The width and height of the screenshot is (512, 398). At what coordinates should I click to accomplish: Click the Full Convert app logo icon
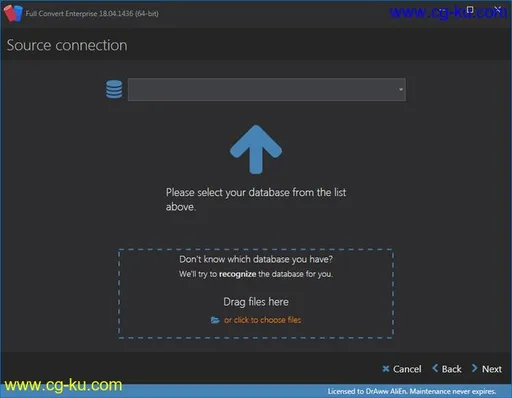tap(13, 14)
